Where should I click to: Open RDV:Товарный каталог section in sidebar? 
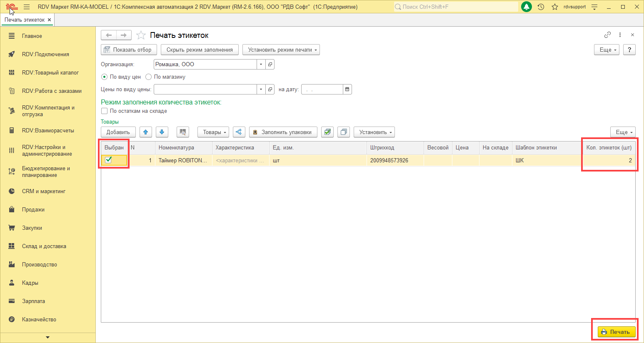[x=50, y=72]
